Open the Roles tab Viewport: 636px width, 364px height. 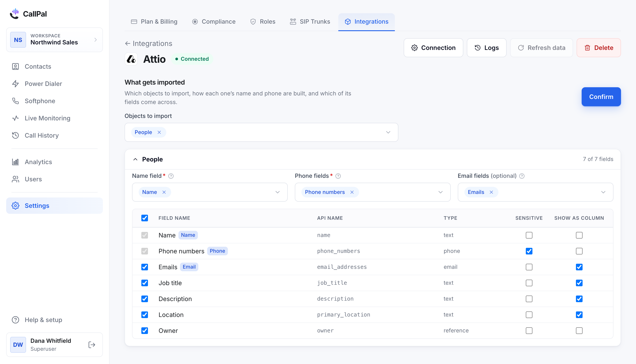coord(263,22)
